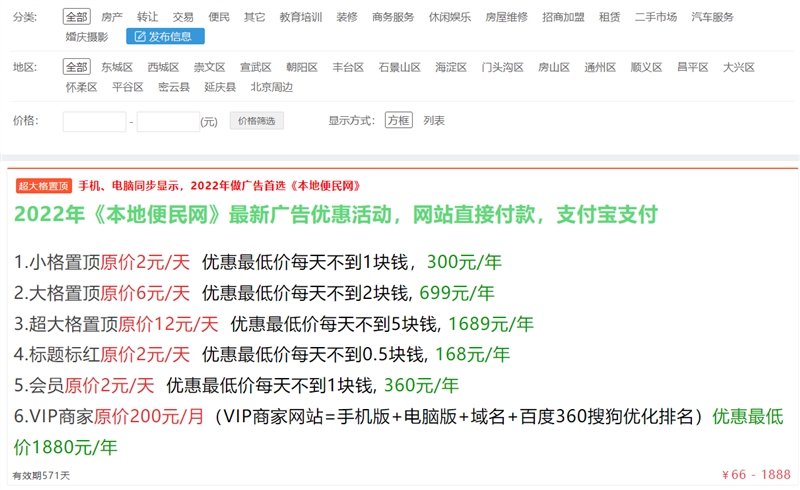Filter by 海淀区 district
The image size is (800, 490).
451,67
